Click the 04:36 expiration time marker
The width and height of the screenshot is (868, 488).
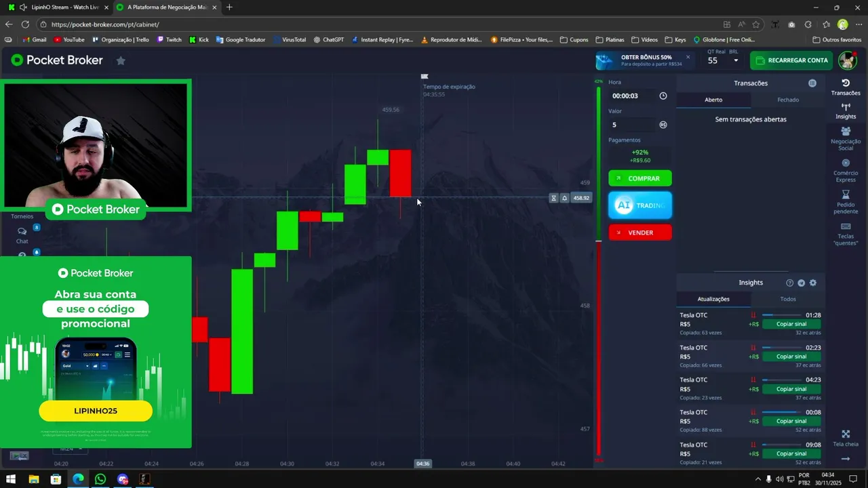click(422, 464)
